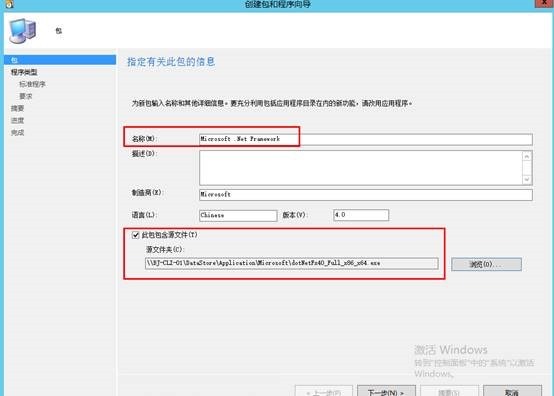Click the 语言 field containing Chinese
Screen dimensions: 554x396
(x=238, y=215)
